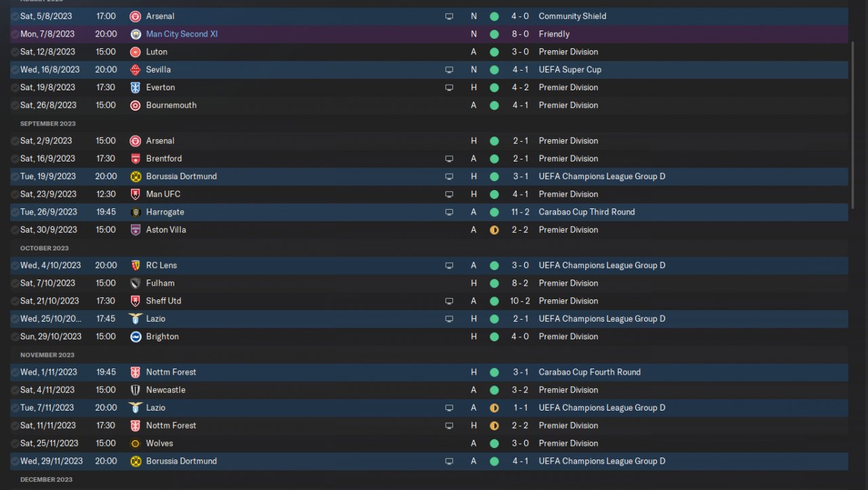
Task: Click the green win indicator for Bournemouth match
Action: (494, 106)
